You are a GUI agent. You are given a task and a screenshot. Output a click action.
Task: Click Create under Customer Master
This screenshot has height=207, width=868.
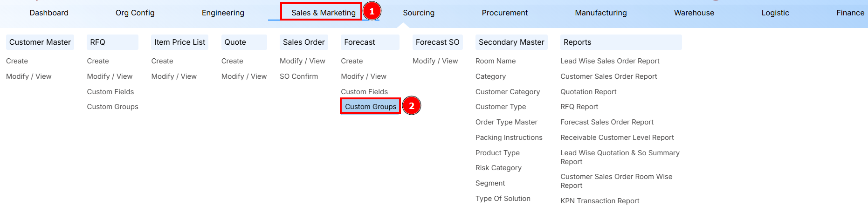coord(17,61)
